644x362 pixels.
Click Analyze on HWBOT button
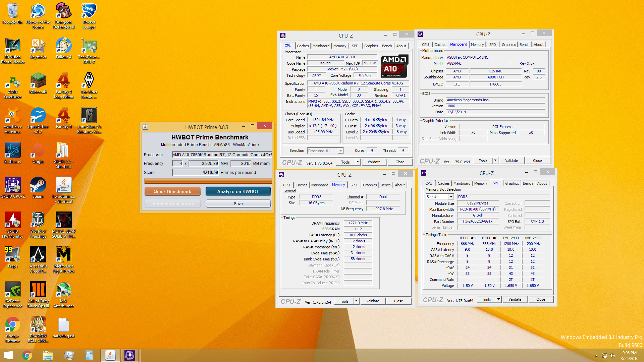coord(238,191)
